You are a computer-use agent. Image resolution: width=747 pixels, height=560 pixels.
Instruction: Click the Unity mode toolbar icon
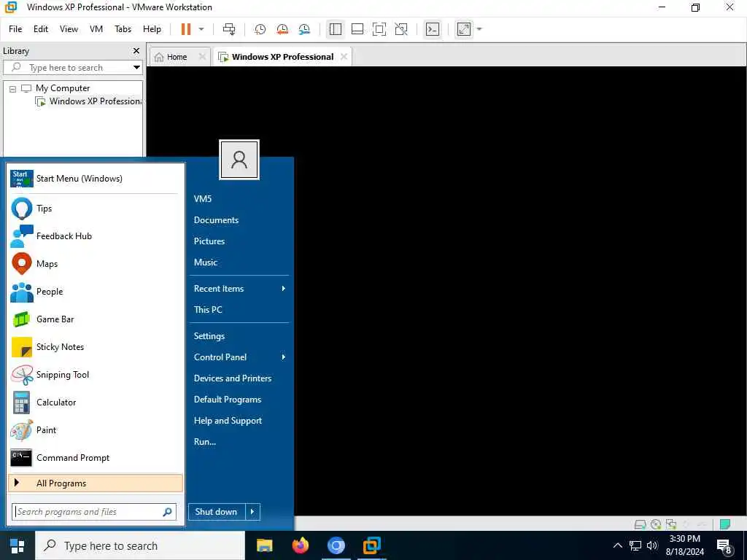(401, 29)
